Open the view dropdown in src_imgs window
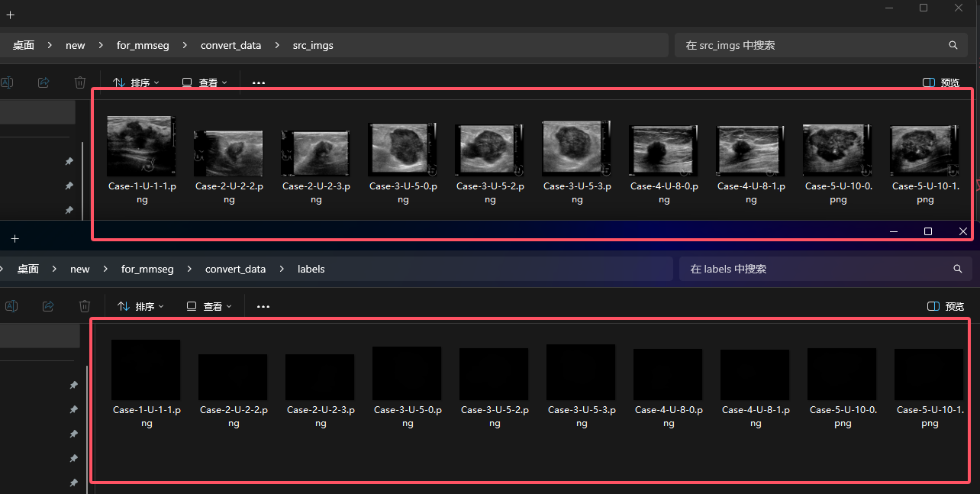980x494 pixels. pyautogui.click(x=205, y=82)
